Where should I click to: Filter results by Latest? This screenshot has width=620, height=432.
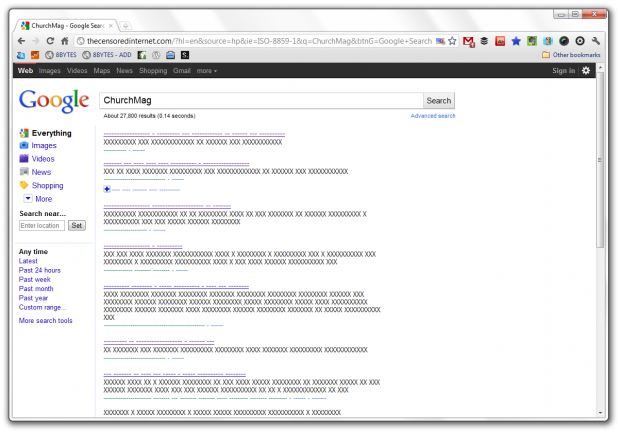[28, 261]
